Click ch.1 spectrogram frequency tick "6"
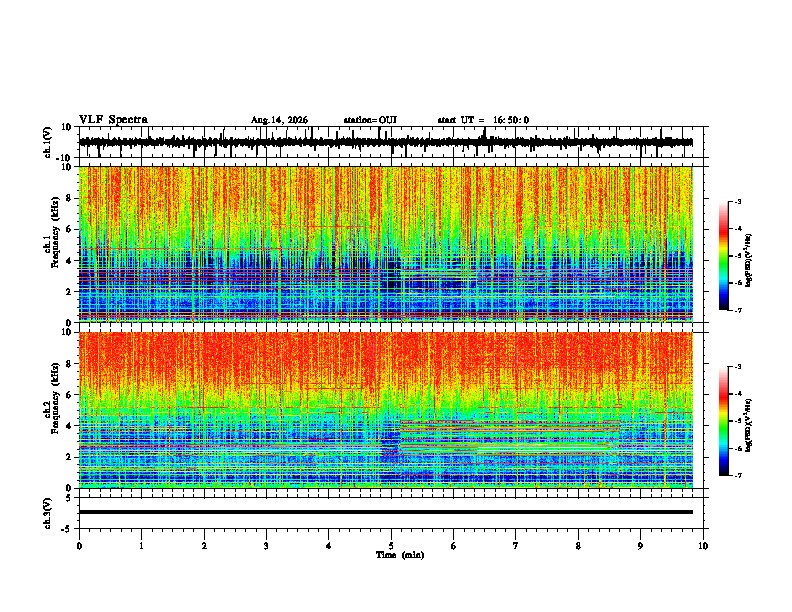This screenshot has width=792, height=612. point(70,229)
